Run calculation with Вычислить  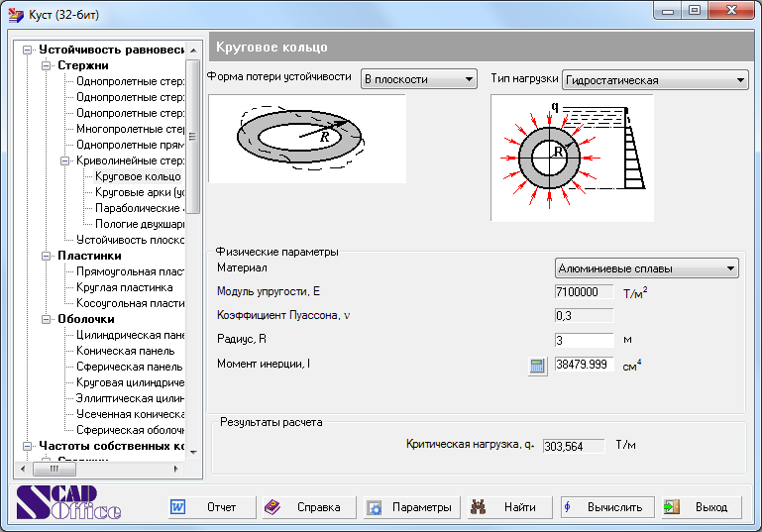pyautogui.click(x=606, y=507)
